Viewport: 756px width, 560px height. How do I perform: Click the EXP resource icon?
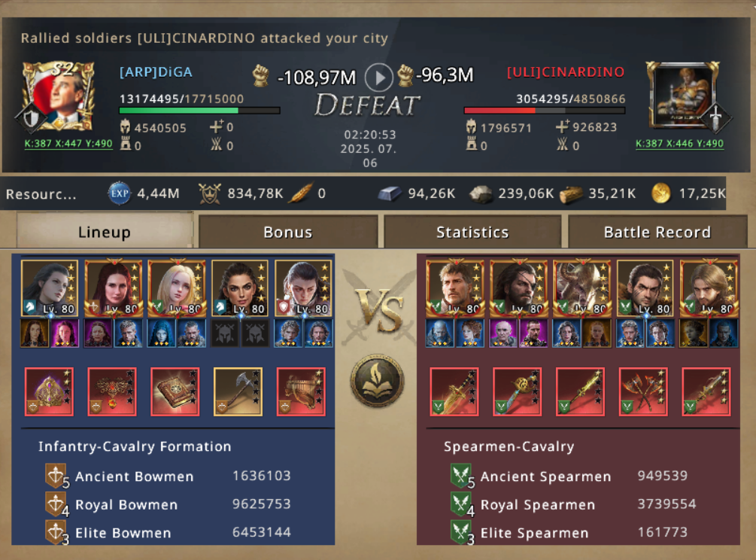[x=119, y=193]
